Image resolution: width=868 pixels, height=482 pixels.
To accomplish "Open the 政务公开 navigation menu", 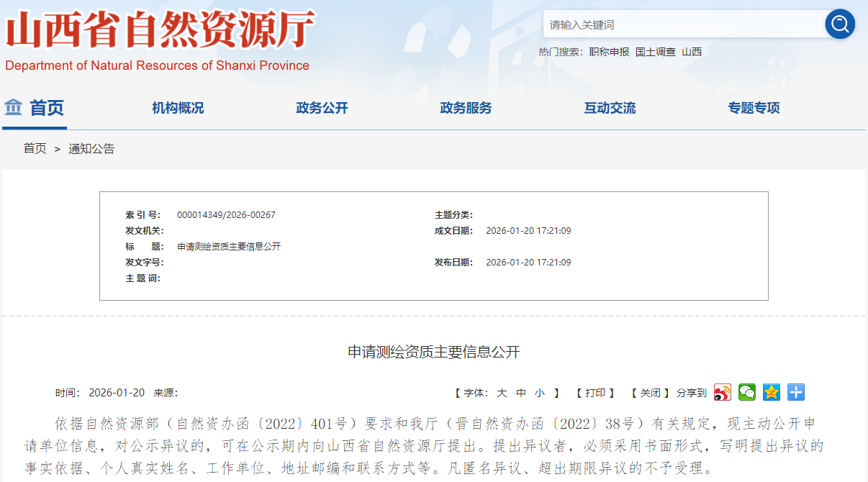I will pos(322,108).
